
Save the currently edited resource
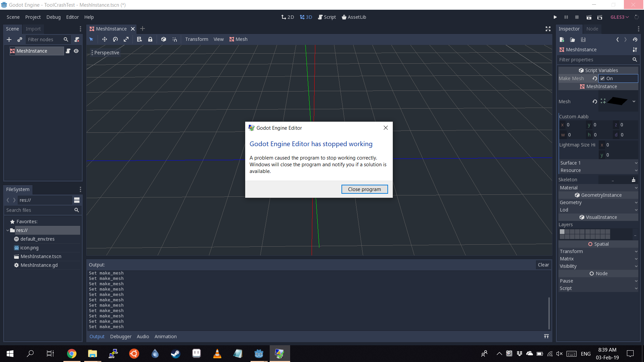583,40
